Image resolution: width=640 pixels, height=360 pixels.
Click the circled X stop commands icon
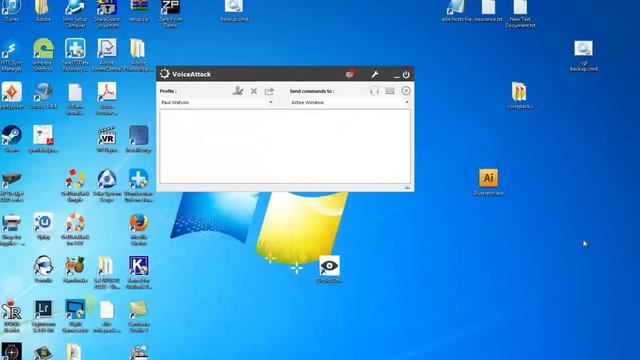(406, 91)
